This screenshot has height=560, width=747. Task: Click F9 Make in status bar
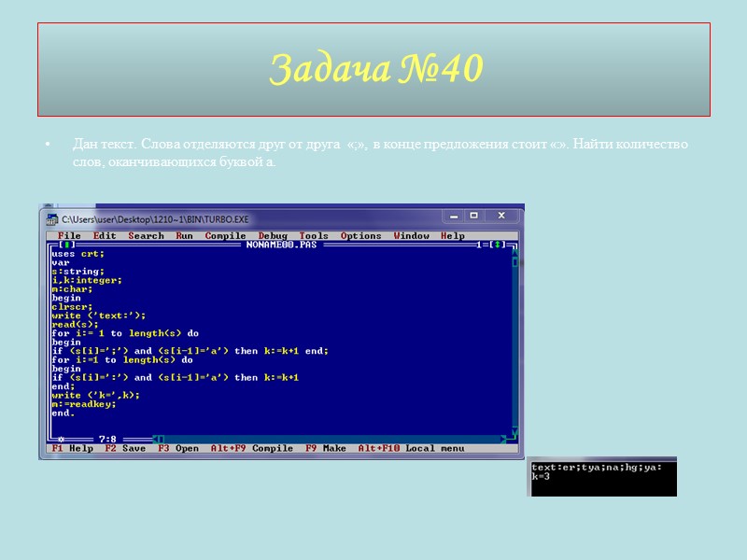(326, 449)
